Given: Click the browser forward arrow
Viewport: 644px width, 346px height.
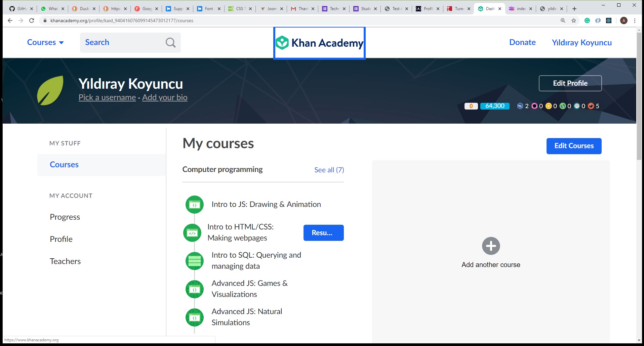Looking at the screenshot, I should [x=21, y=20].
